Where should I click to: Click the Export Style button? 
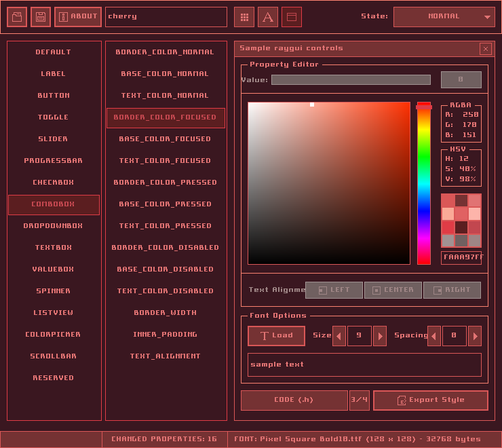[430, 400]
